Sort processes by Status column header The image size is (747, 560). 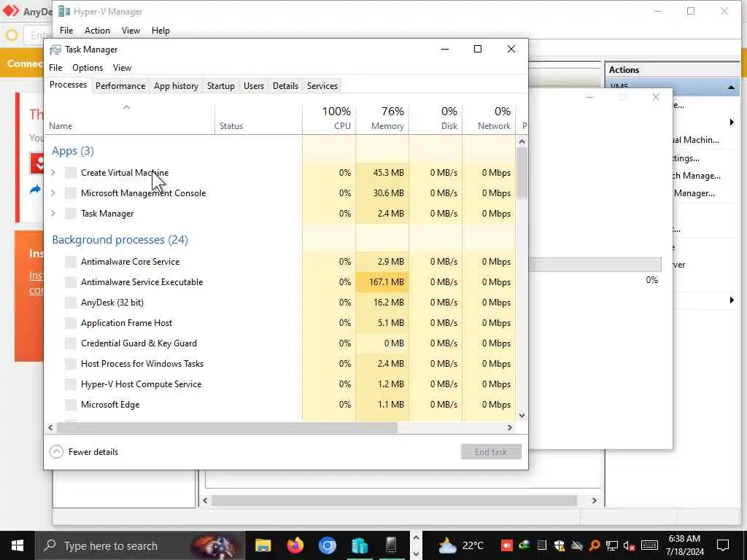click(x=258, y=119)
